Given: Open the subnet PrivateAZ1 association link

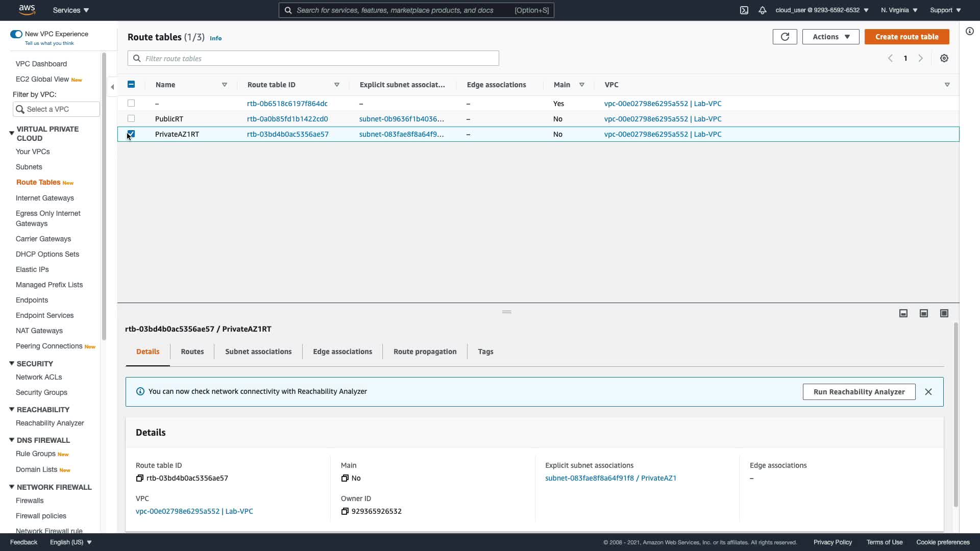Looking at the screenshot, I should (x=610, y=478).
